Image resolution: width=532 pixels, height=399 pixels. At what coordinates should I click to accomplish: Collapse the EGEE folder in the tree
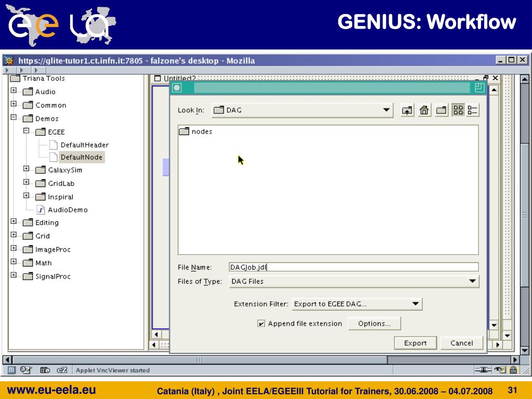point(26,130)
